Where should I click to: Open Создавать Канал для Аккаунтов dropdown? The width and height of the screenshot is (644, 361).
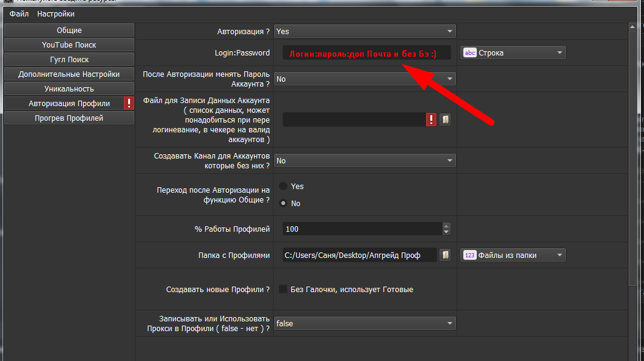(x=364, y=161)
